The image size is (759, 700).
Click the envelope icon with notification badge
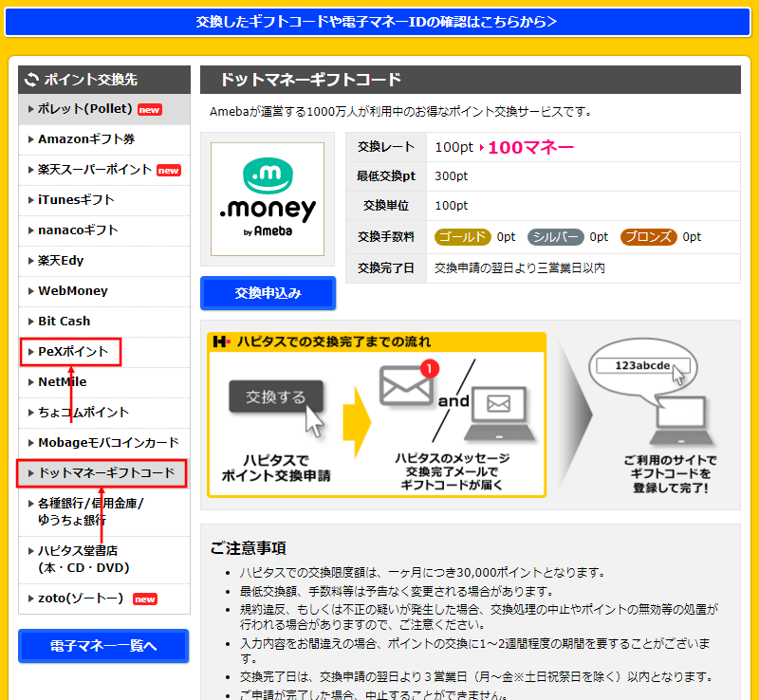point(408,383)
